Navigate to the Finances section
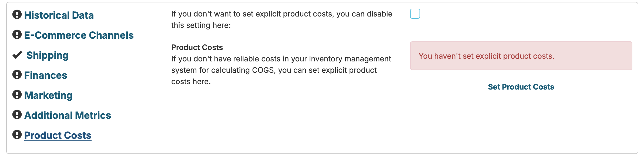The image size is (644, 158). [x=46, y=75]
